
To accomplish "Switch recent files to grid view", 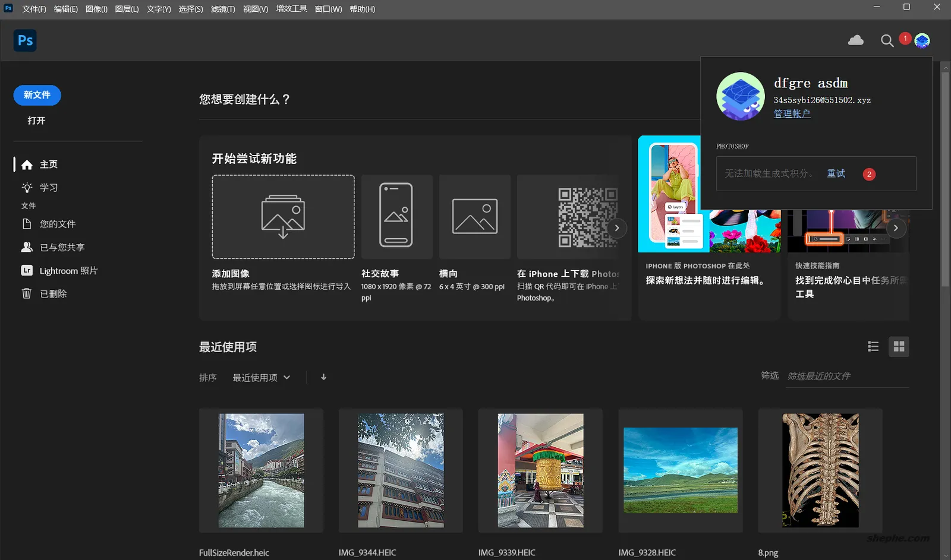I will click(899, 346).
